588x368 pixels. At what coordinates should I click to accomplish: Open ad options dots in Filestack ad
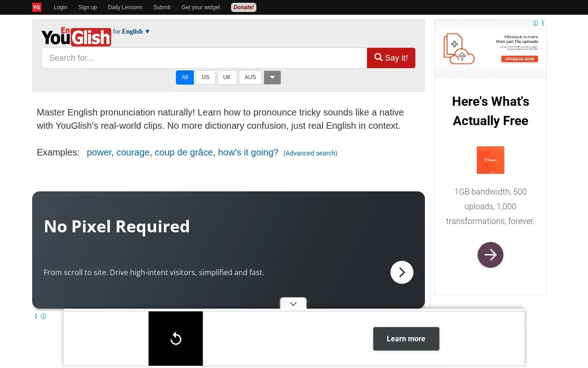pyautogui.click(x=543, y=23)
